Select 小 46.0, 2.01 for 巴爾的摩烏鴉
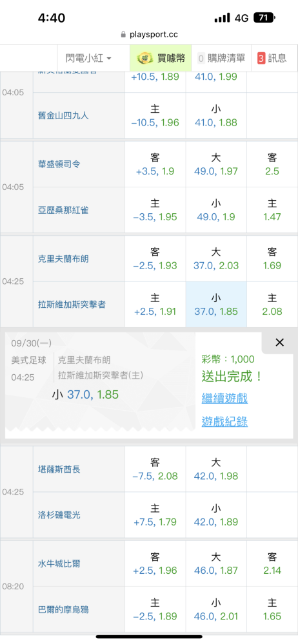The height and width of the screenshot is (644, 298). pyautogui.click(x=216, y=609)
